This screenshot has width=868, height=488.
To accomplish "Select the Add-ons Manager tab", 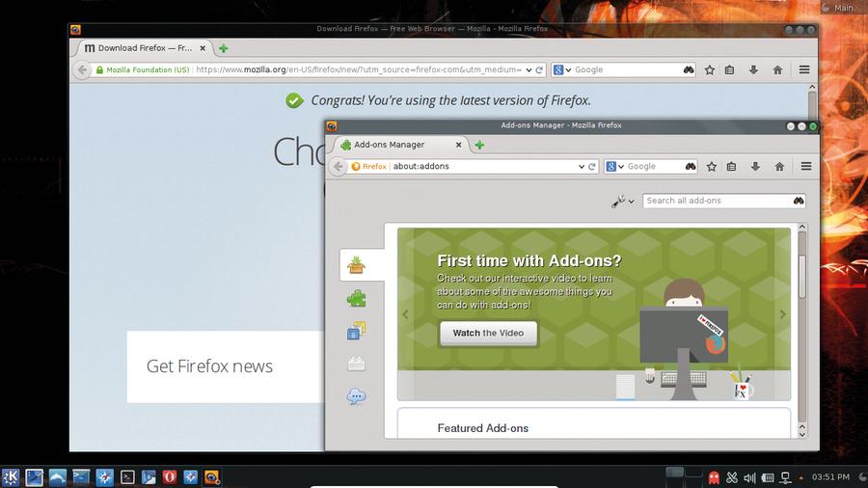I will (x=400, y=145).
